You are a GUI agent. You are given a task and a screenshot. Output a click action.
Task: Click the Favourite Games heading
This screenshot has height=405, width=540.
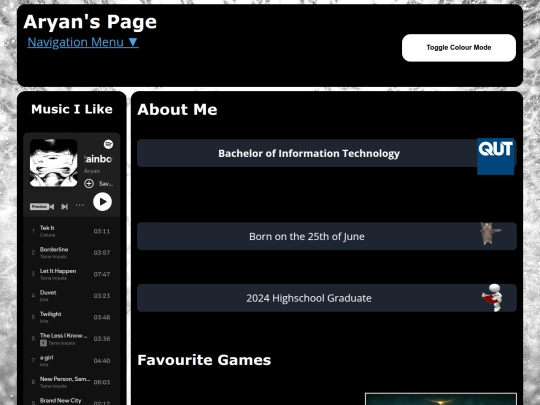tap(204, 360)
